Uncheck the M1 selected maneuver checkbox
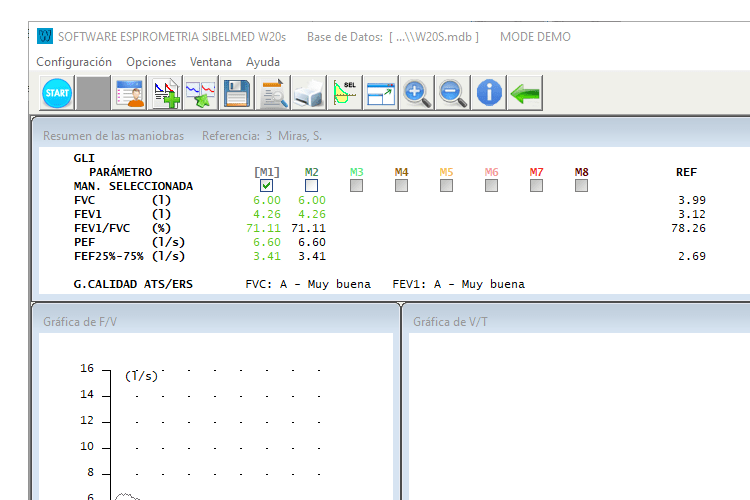 [266, 186]
